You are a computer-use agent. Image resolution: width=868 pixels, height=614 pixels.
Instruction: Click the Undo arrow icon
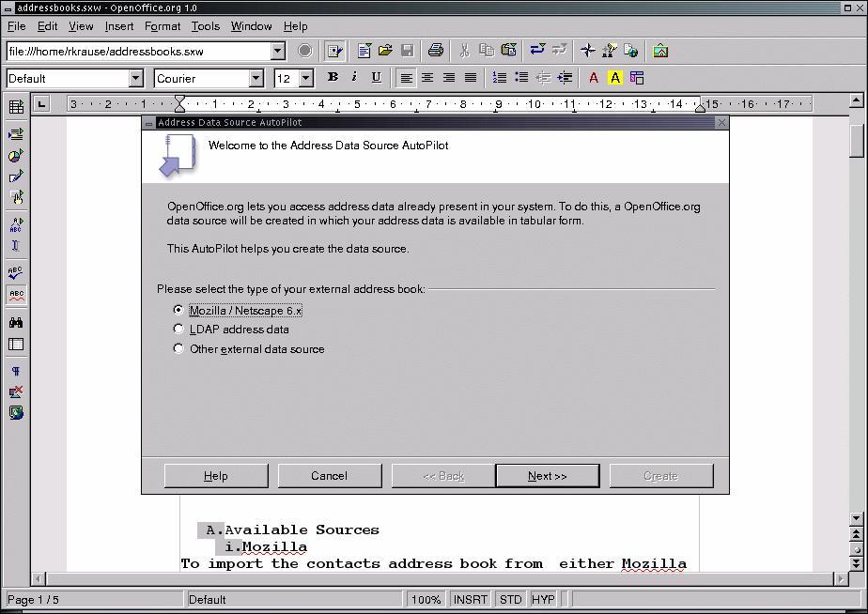[537, 51]
